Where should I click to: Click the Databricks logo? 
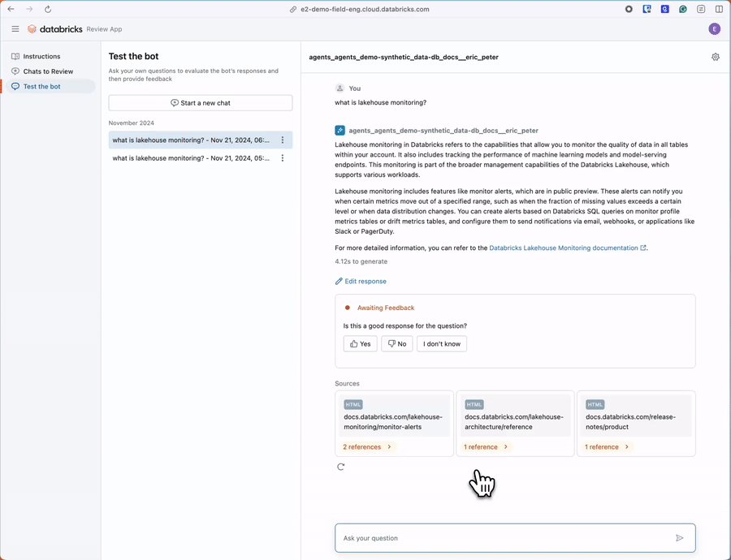point(55,29)
